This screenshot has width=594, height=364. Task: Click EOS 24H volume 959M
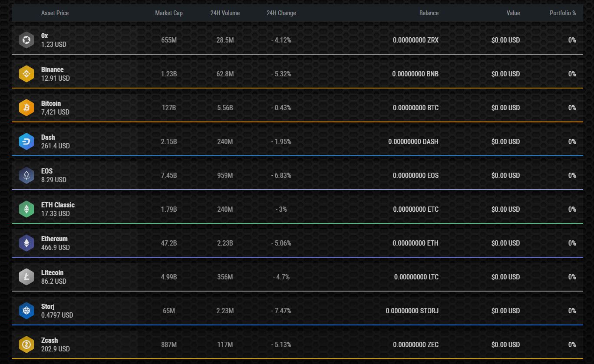point(225,175)
